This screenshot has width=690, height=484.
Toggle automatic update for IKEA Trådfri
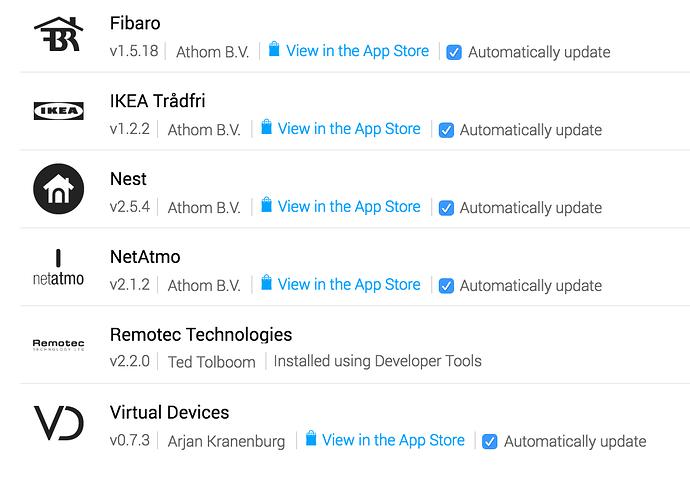[x=447, y=130]
